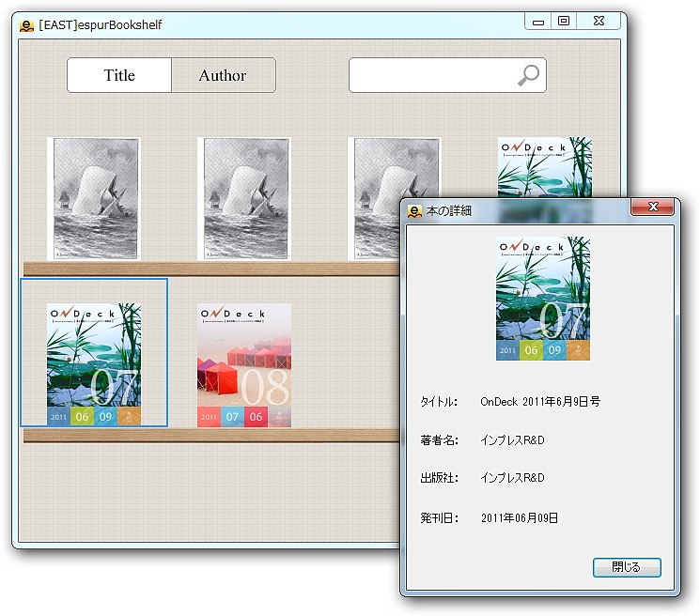
Task: Sort the bookshelf by Title
Action: click(119, 75)
